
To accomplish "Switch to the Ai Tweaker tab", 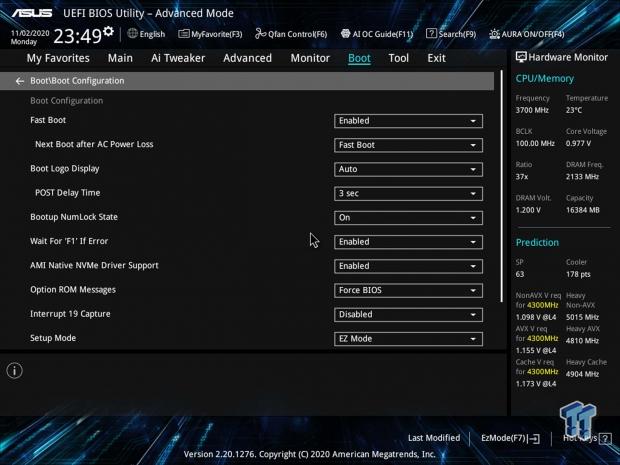I will (178, 58).
